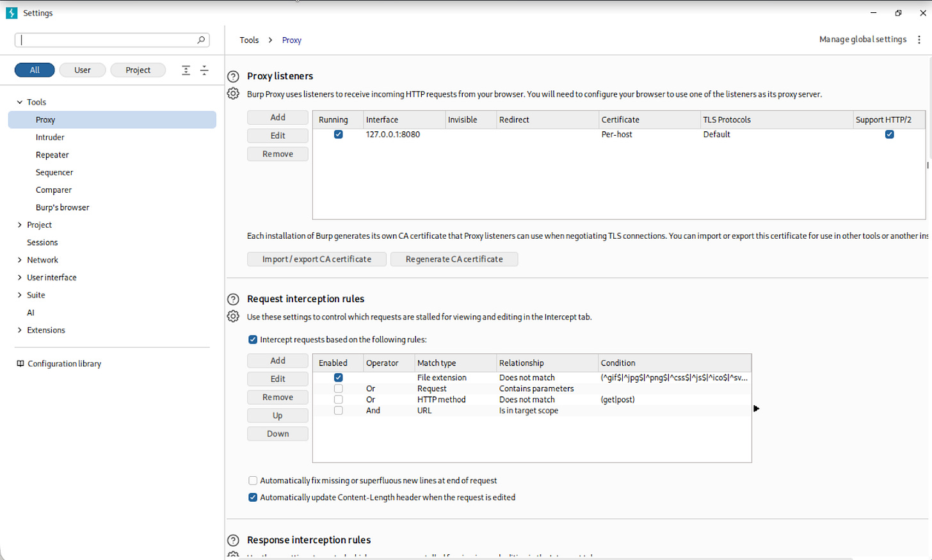Open Configuration library
The width and height of the screenshot is (932, 560).
tap(59, 364)
